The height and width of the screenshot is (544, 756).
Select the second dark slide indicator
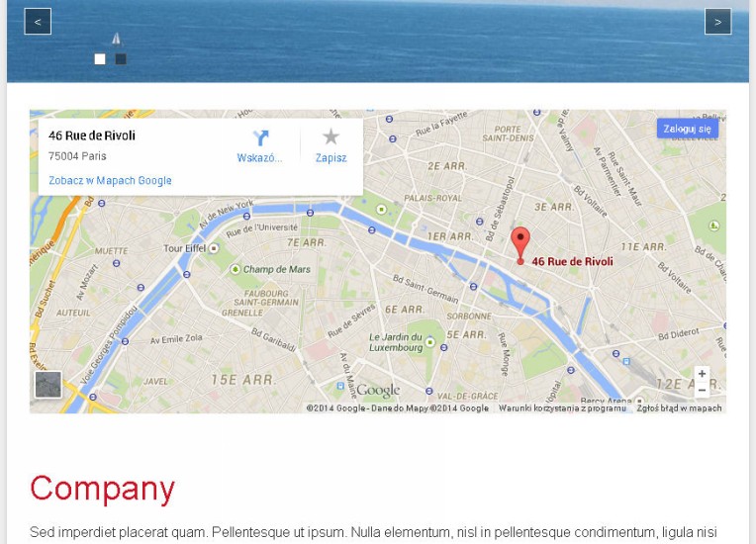tap(121, 58)
